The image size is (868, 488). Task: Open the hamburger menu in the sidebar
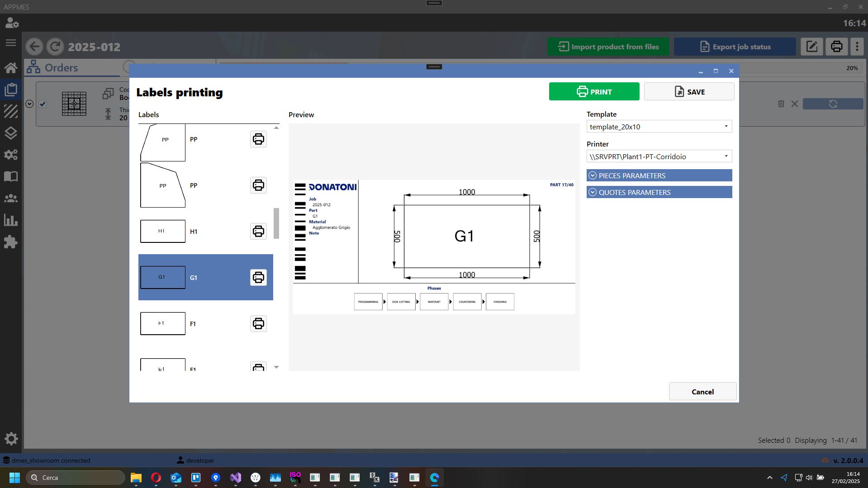coord(11,43)
